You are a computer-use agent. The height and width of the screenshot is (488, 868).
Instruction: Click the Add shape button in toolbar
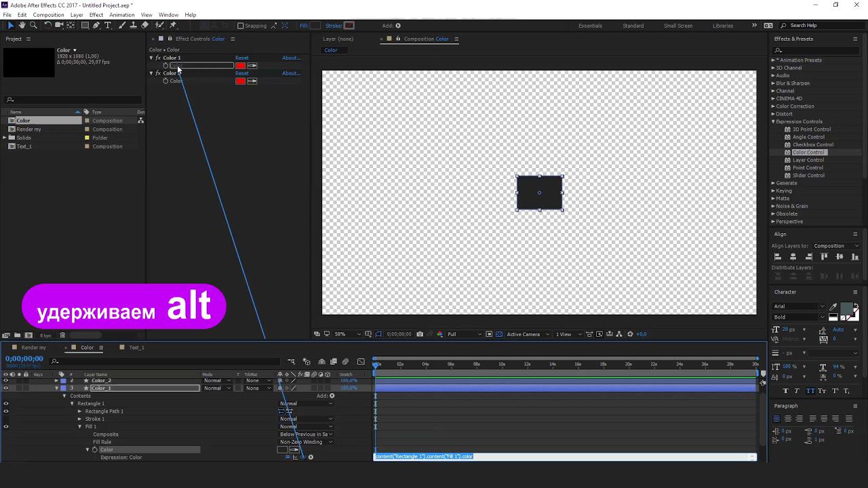(x=398, y=26)
